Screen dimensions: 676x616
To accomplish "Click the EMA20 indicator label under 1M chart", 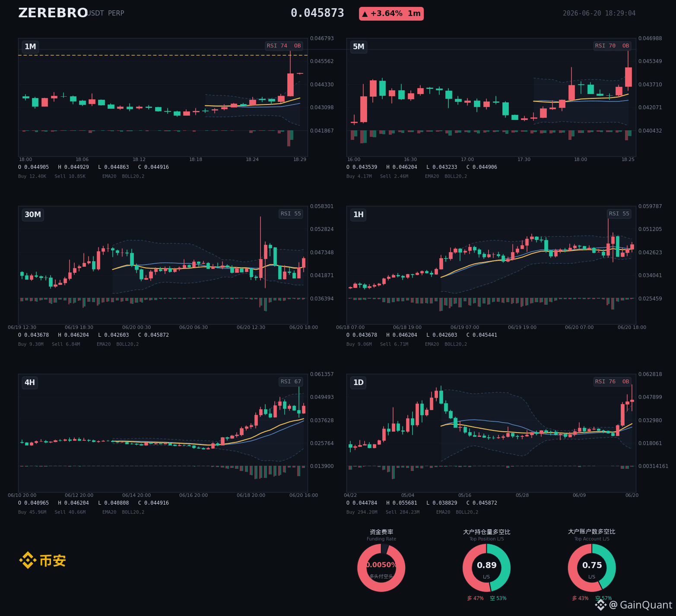I will pos(109,176).
